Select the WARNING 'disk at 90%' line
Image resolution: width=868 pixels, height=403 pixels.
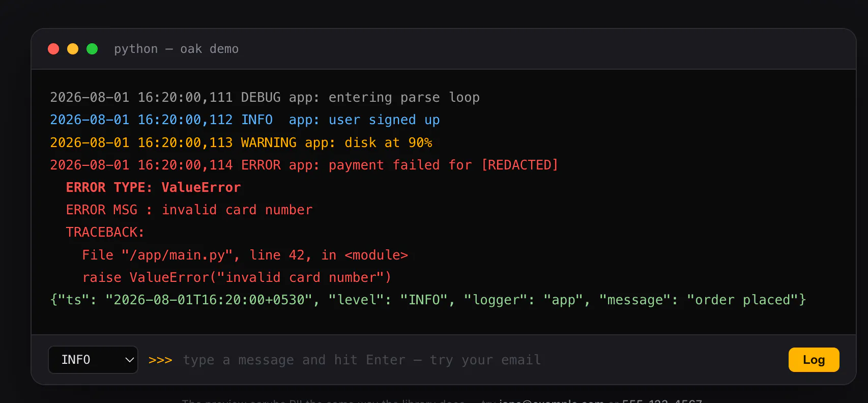pos(241,142)
